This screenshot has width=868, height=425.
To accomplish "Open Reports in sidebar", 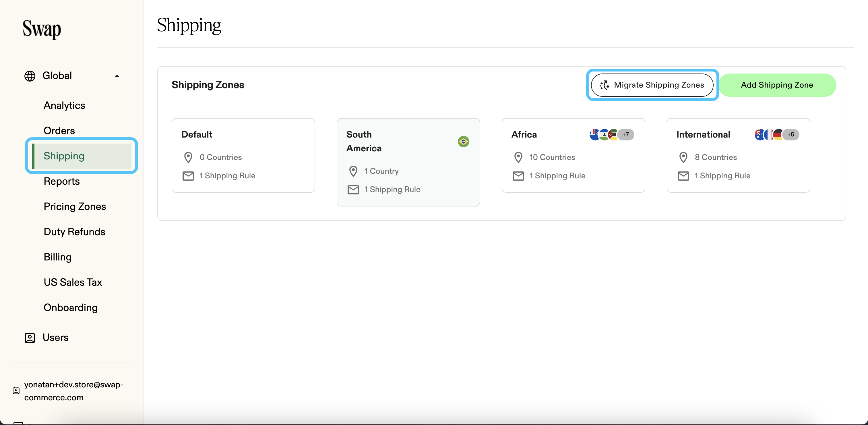I will pos(61,181).
